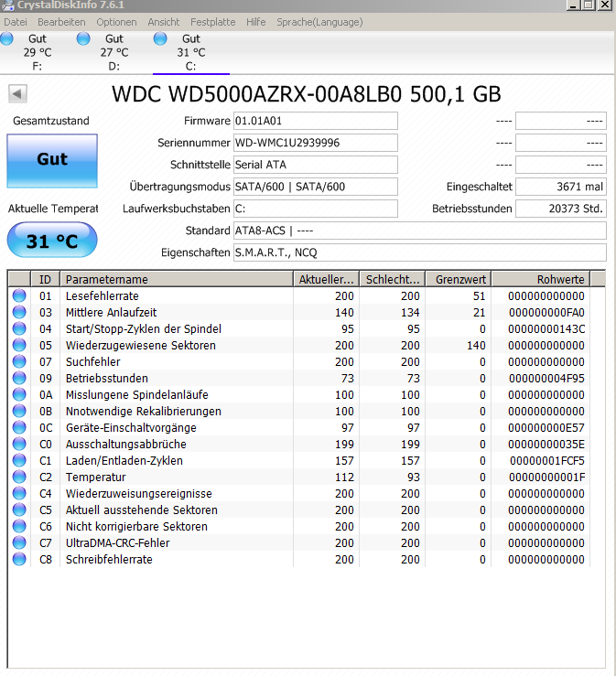Click the Parametername column header
Screen dimensions: 616x676
pyautogui.click(x=176, y=279)
